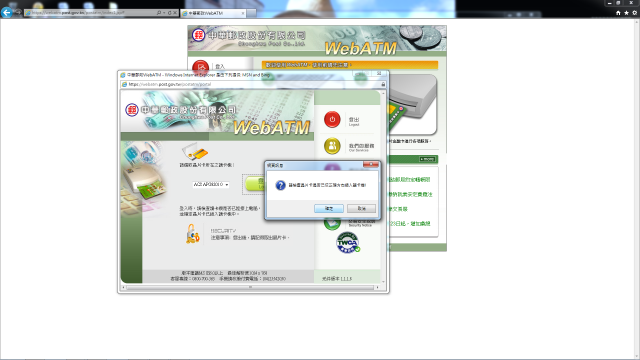Close the WebATM browser tab
This screenshot has width=640, height=360.
243,13
